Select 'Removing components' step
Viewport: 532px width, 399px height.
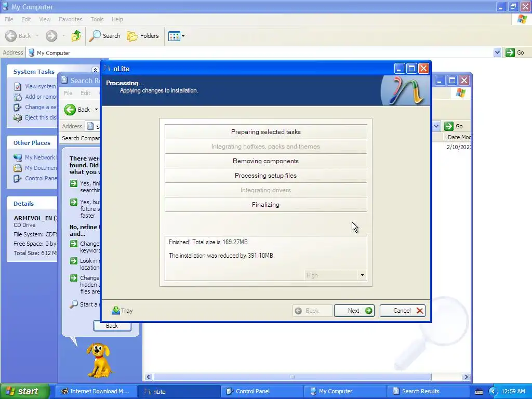265,161
